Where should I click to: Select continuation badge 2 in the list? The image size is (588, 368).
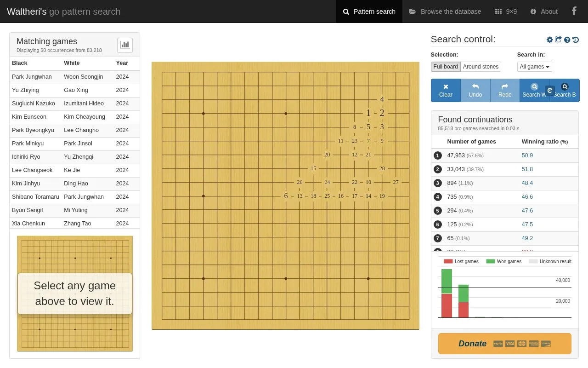(x=438, y=169)
